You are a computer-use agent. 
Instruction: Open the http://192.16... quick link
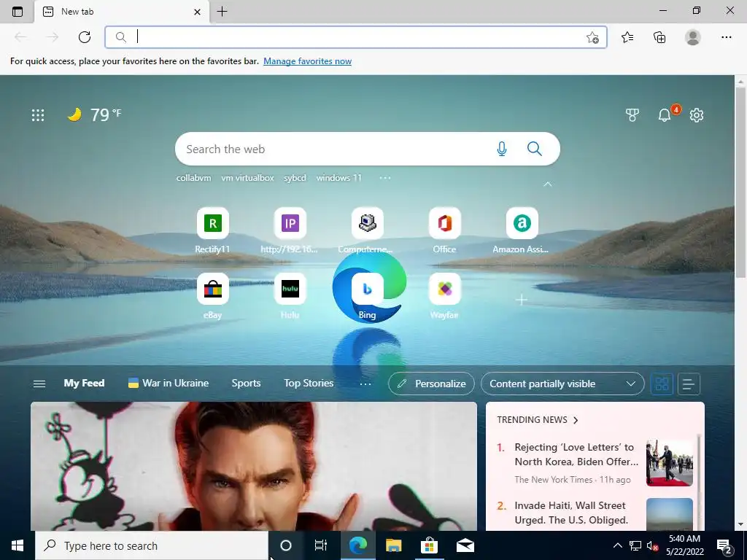pyautogui.click(x=290, y=230)
